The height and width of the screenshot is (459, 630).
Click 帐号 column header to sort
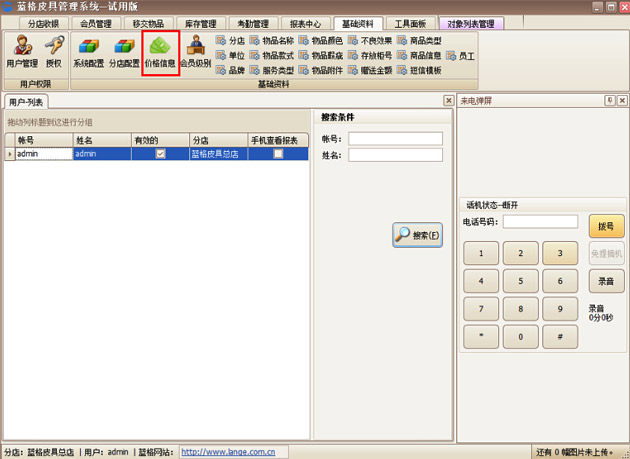coord(42,141)
